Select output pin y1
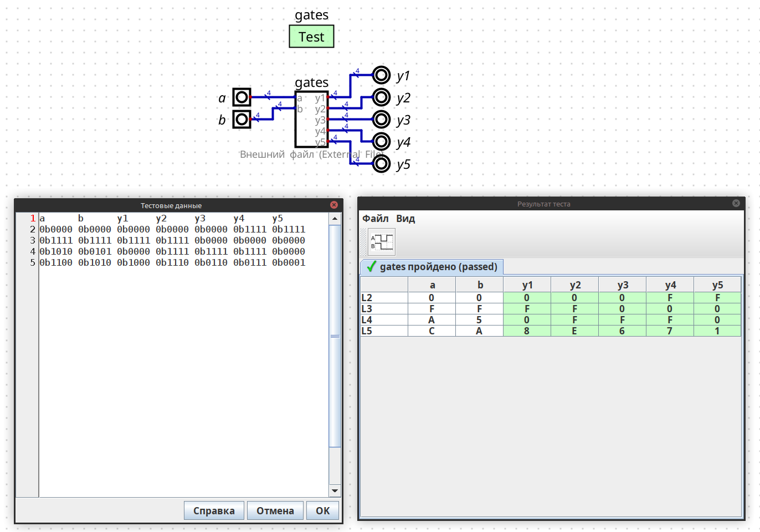 point(381,75)
